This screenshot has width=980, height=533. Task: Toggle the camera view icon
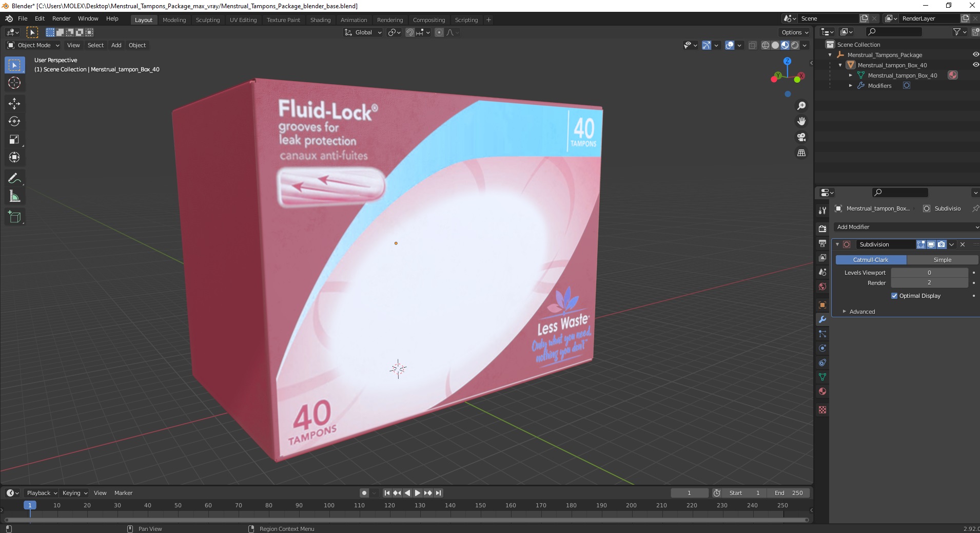(x=801, y=137)
